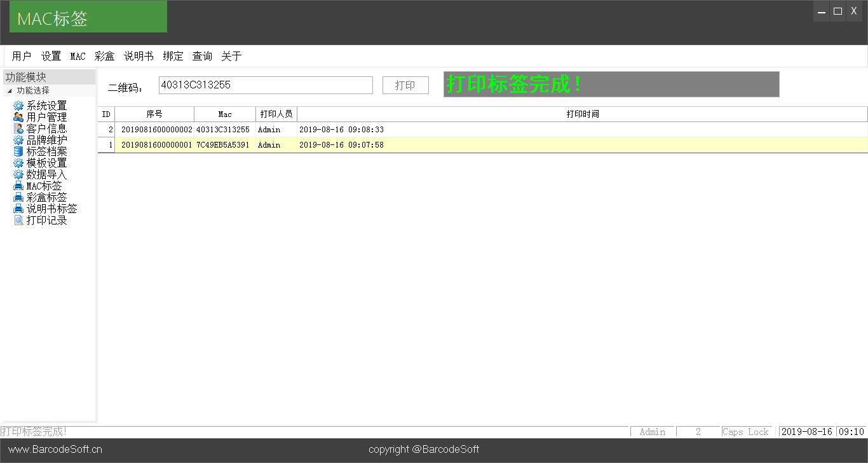
Task: Click the 模板设置 gear icon
Action: coord(18,163)
